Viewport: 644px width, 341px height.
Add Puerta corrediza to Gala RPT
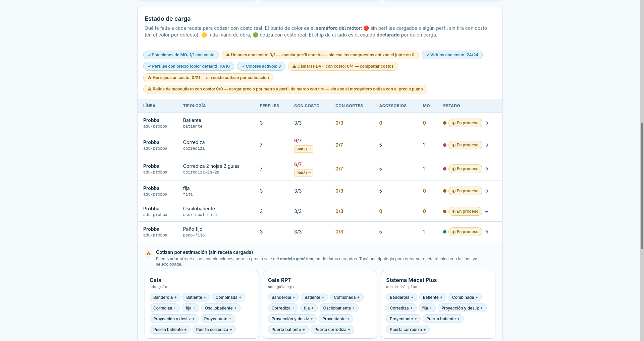coord(332,330)
